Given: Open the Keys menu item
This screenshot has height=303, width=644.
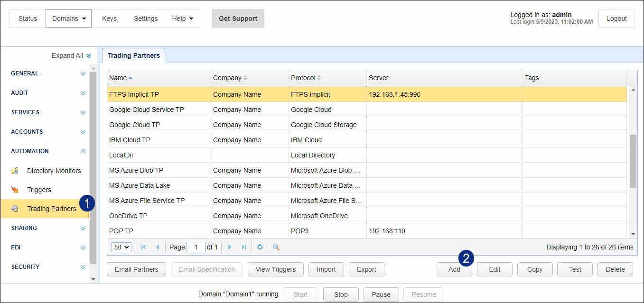Looking at the screenshot, I should coord(109,18).
